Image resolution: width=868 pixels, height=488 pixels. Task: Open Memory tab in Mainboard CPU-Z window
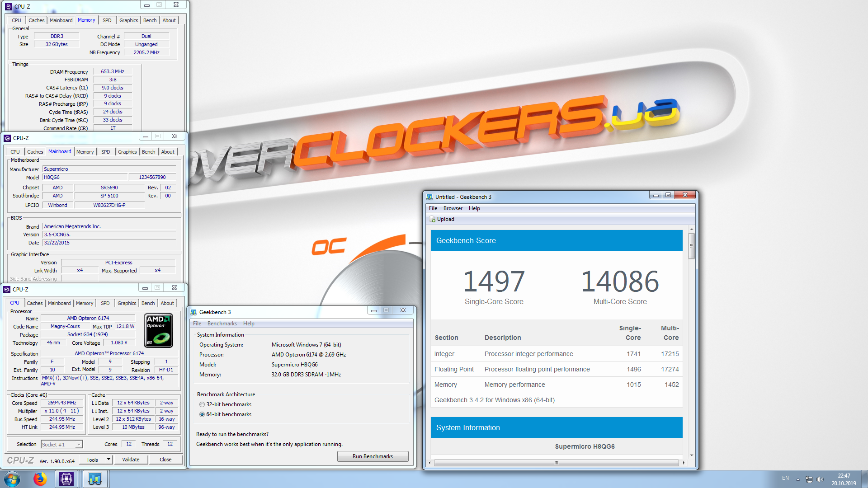(85, 152)
